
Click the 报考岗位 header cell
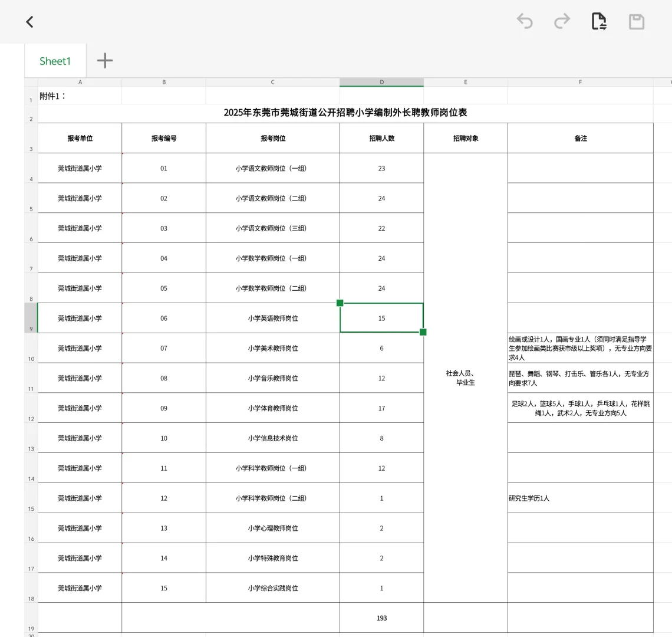(x=272, y=138)
